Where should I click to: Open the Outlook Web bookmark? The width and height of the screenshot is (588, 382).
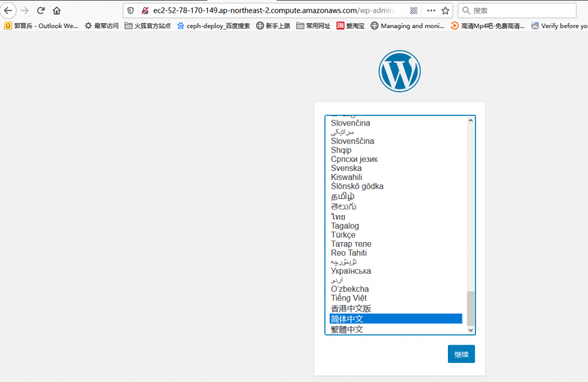pos(41,26)
